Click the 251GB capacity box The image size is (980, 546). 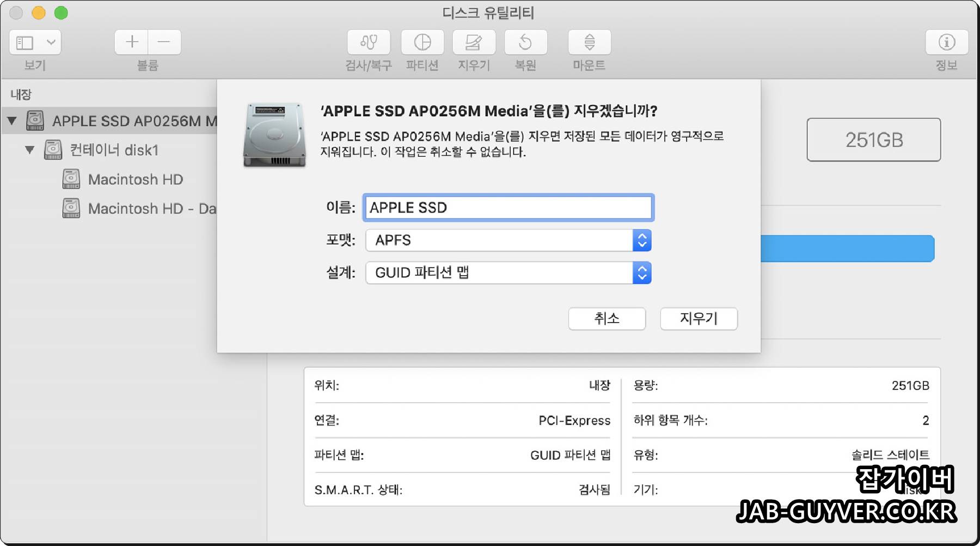[x=874, y=139]
